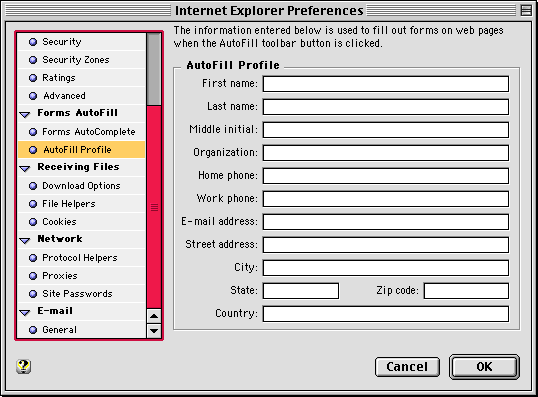The image size is (538, 397).
Task: Click the E-mail section heading
Action: coord(55,311)
